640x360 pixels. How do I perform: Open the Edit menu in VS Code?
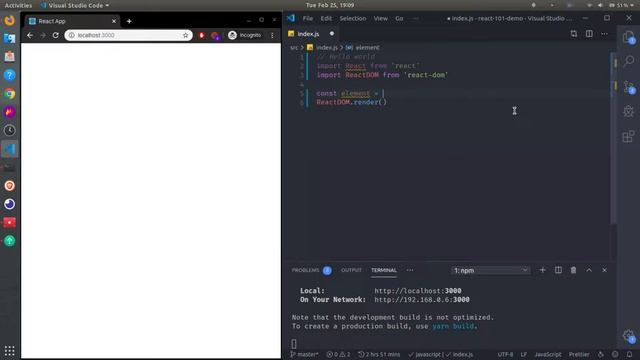[x=326, y=18]
